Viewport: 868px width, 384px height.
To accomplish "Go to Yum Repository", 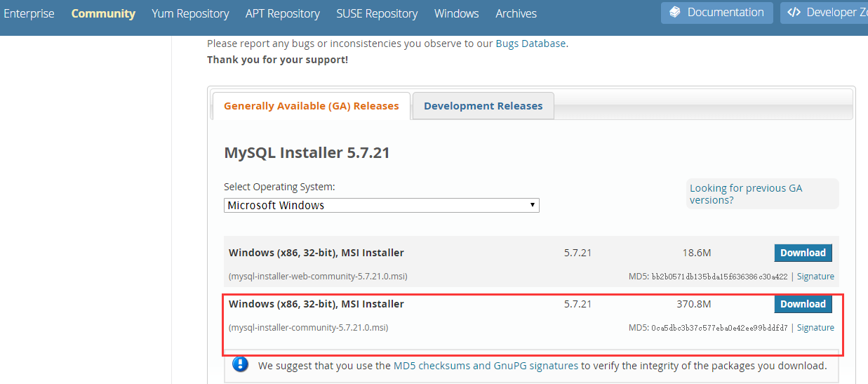I will 190,13.
